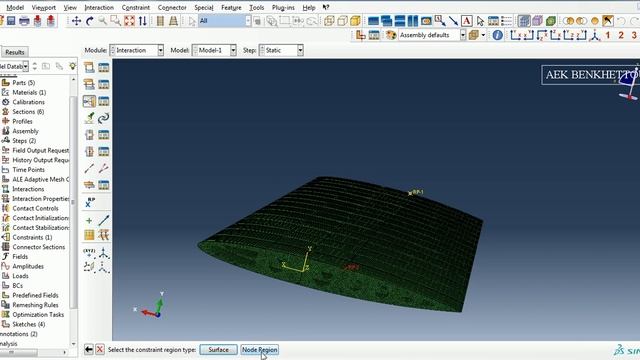Screen dimensions: 640x360
Task: Click the Color Code palette icon
Action: (391, 35)
